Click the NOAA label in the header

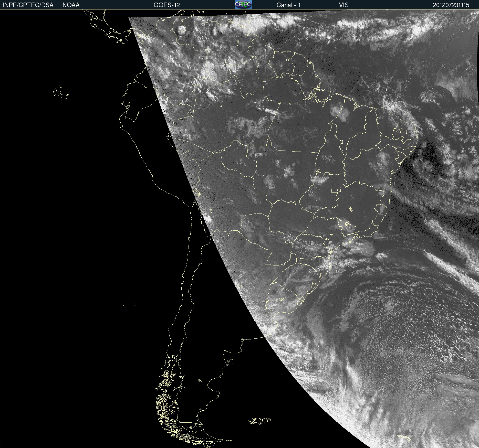click(x=71, y=5)
